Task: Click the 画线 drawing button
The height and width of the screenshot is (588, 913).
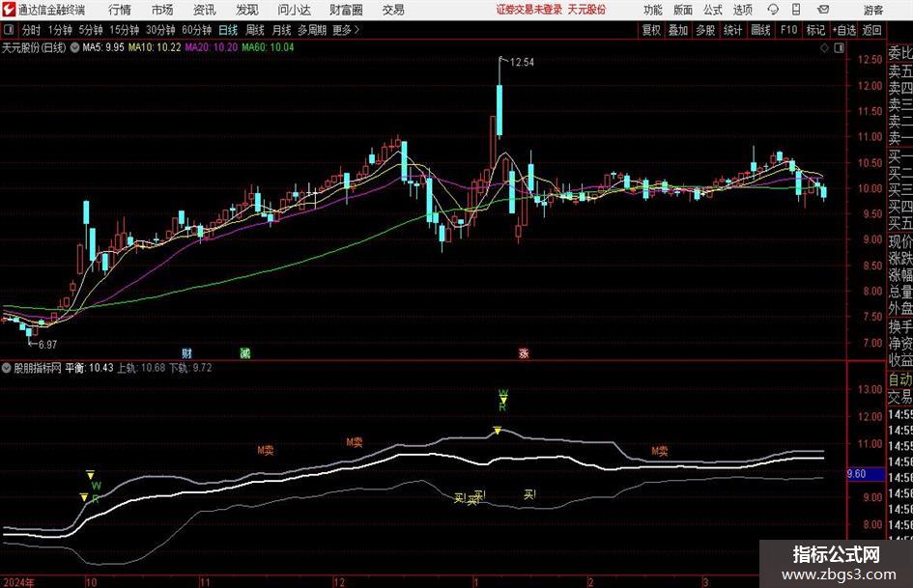Action: (760, 30)
